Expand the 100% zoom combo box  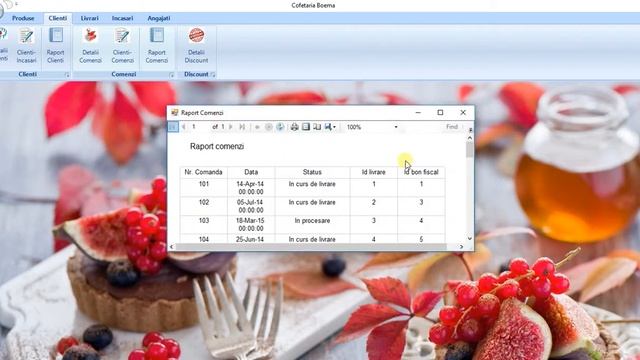(x=396, y=127)
